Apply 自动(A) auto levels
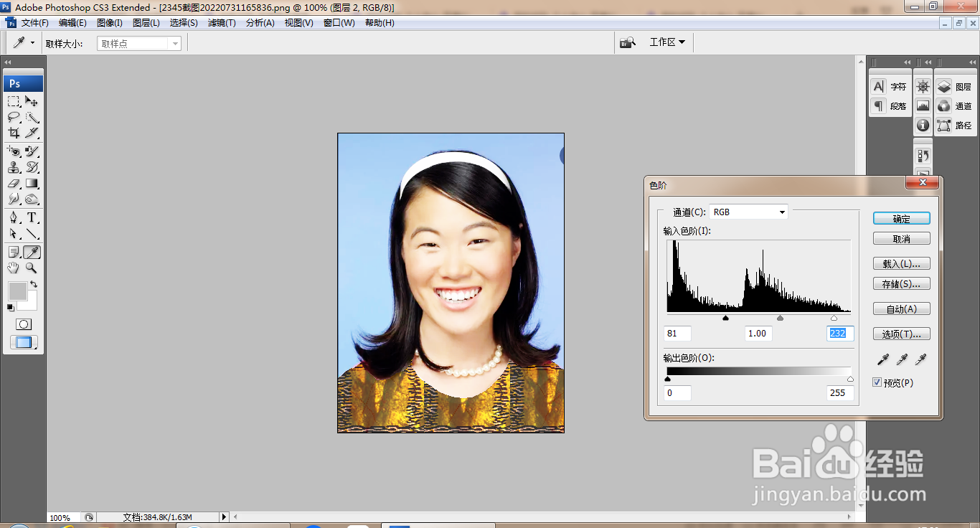 pyautogui.click(x=902, y=309)
